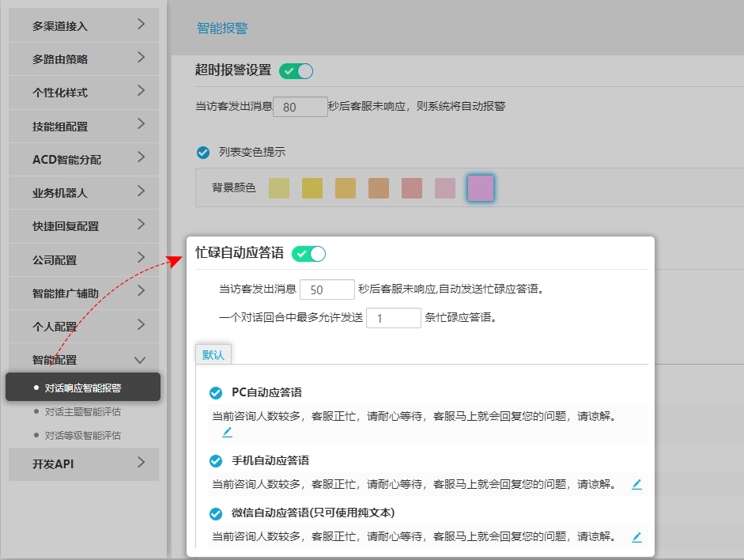Expand the 技能组配置 section
This screenshot has width=744, height=560.
coord(83,125)
